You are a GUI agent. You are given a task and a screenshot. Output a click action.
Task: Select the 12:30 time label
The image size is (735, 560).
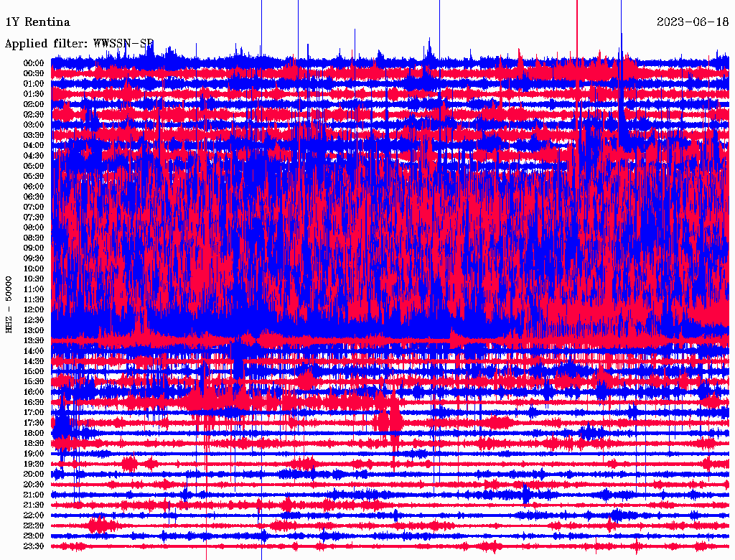pyautogui.click(x=34, y=320)
